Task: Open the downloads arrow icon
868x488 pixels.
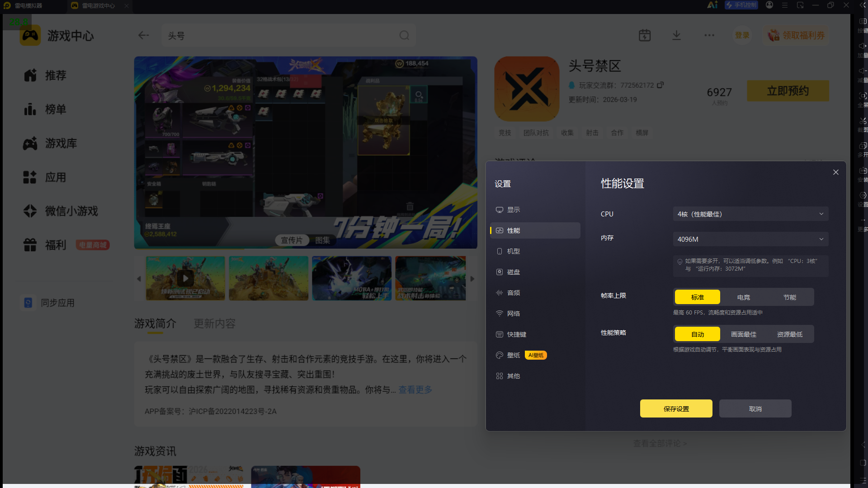Action: point(676,35)
